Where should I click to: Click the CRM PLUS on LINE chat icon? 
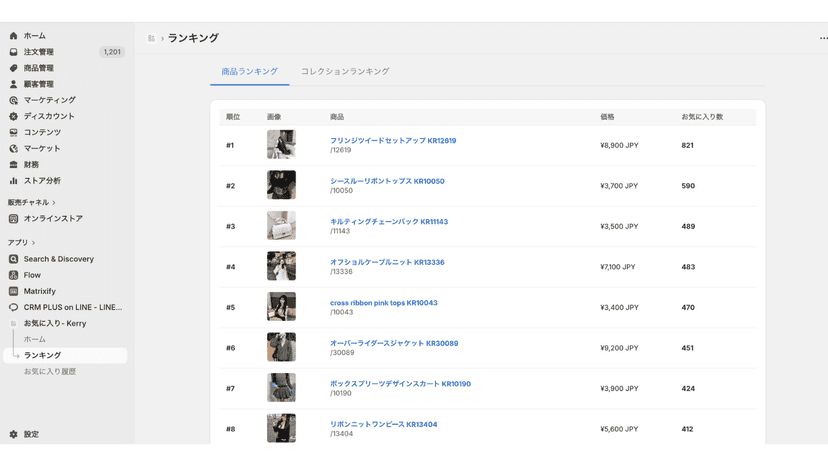(14, 307)
